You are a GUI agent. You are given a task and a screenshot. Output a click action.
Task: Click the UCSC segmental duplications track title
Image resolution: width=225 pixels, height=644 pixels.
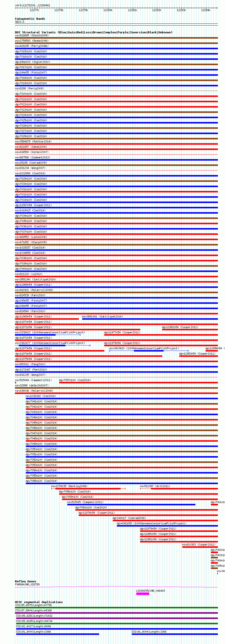39,602
